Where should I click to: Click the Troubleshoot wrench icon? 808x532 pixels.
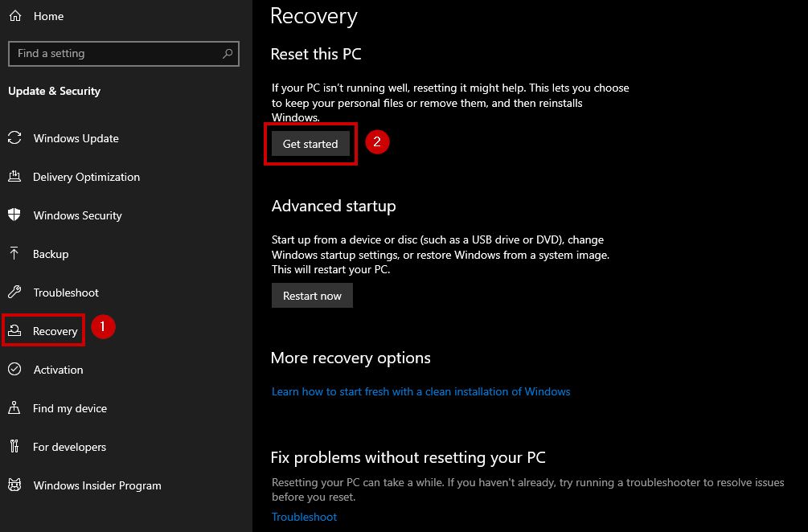point(14,293)
